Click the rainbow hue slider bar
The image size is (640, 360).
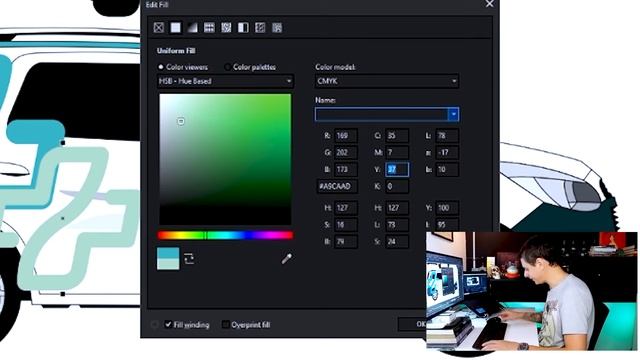225,235
